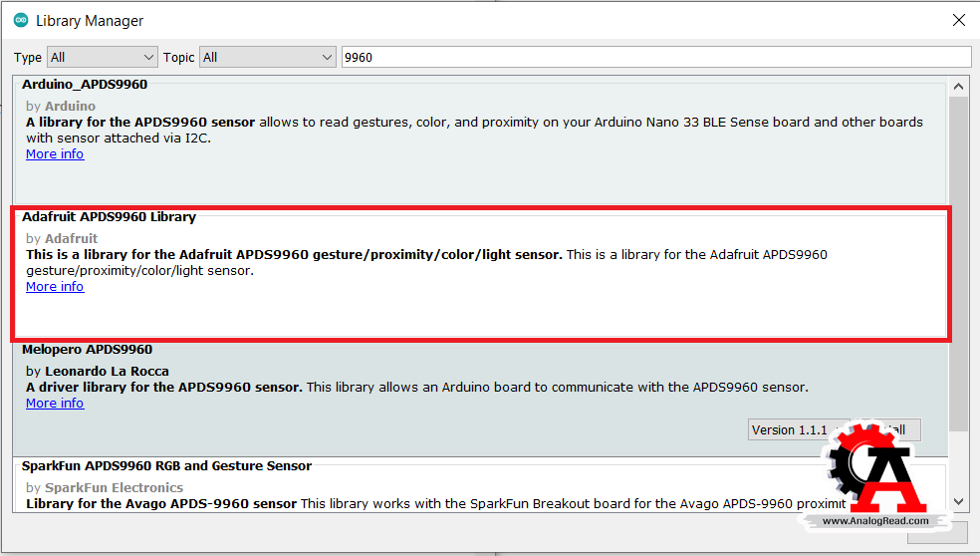Select the Melopero APDS9960 library title
The height and width of the screenshot is (556, 980).
(x=87, y=350)
